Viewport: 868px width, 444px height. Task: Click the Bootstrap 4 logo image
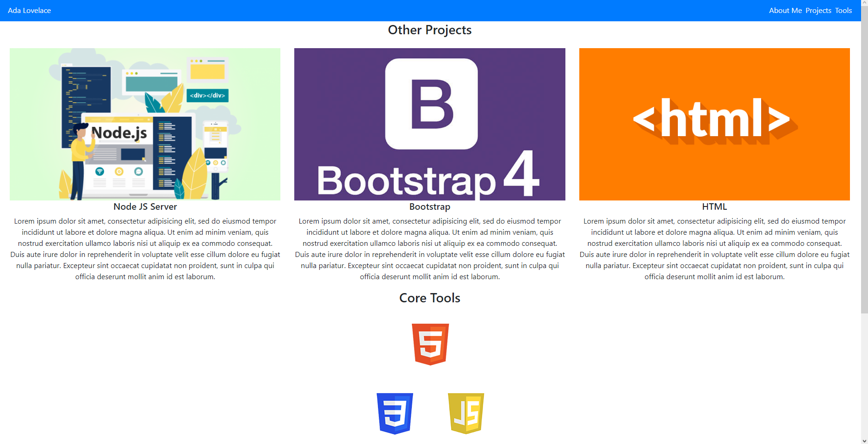coord(429,124)
